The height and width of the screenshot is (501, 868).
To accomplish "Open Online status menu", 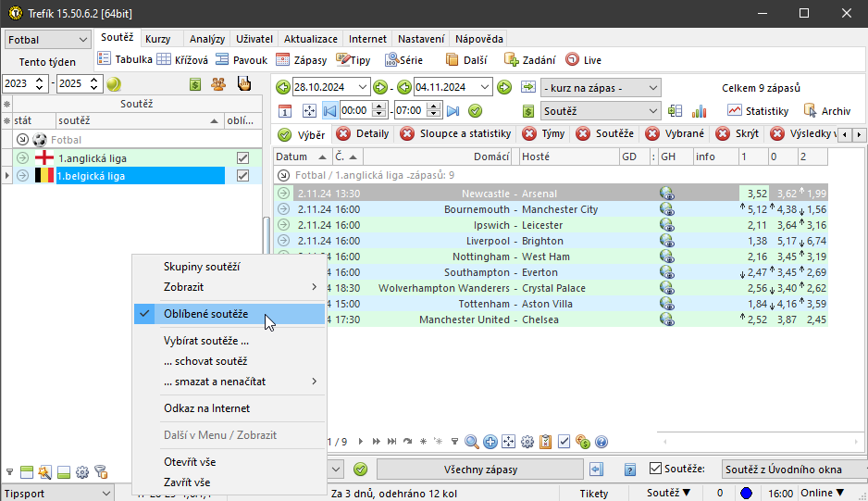I will click(x=822, y=493).
